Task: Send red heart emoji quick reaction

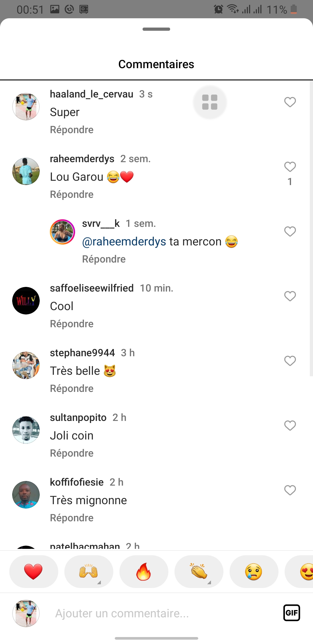Action: click(x=33, y=572)
